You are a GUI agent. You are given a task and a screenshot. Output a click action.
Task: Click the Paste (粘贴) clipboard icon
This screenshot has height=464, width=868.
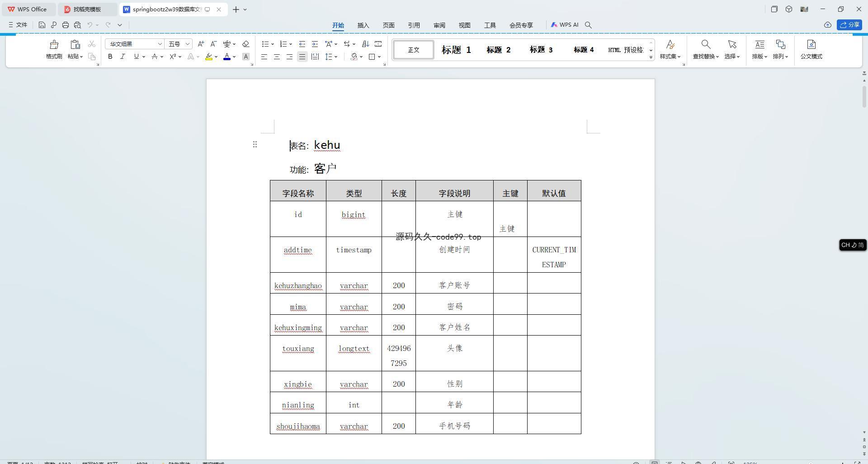point(75,44)
